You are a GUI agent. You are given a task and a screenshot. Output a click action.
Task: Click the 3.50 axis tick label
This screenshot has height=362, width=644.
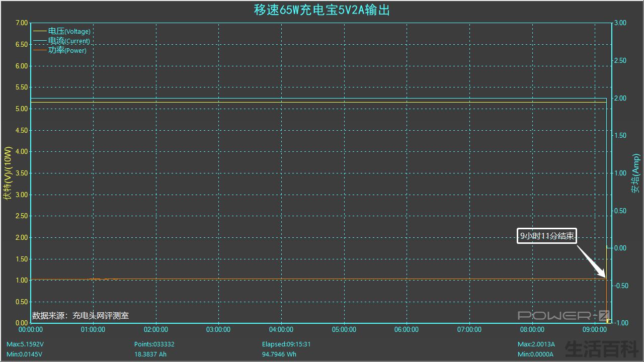pos(22,173)
